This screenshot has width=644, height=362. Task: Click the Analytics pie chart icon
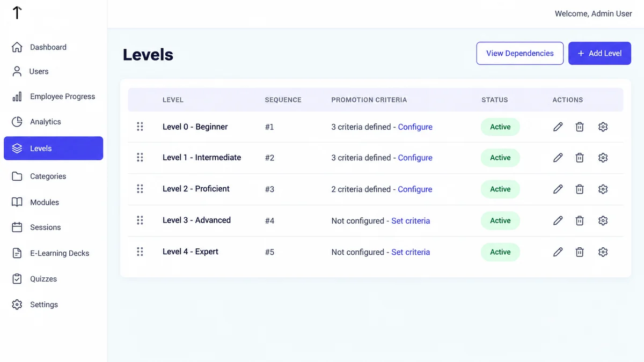pos(17,122)
